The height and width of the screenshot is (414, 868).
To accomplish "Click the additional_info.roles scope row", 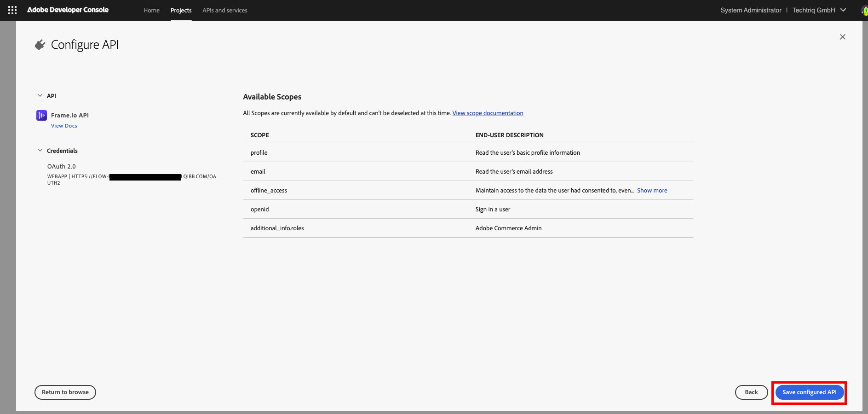I will click(277, 228).
